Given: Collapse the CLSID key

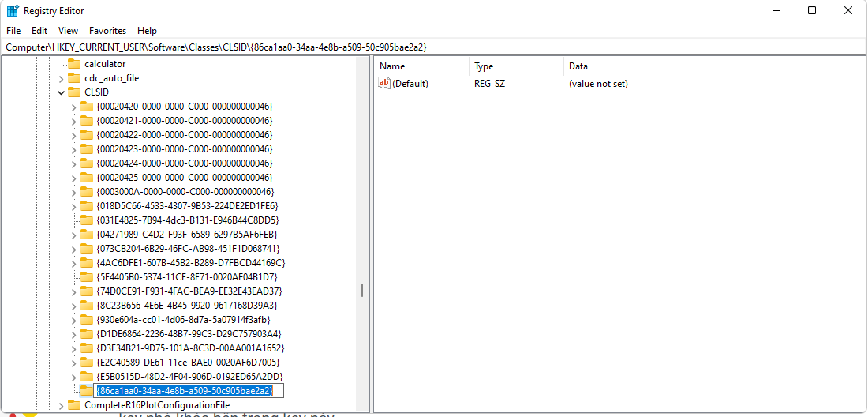Looking at the screenshot, I should [61, 92].
